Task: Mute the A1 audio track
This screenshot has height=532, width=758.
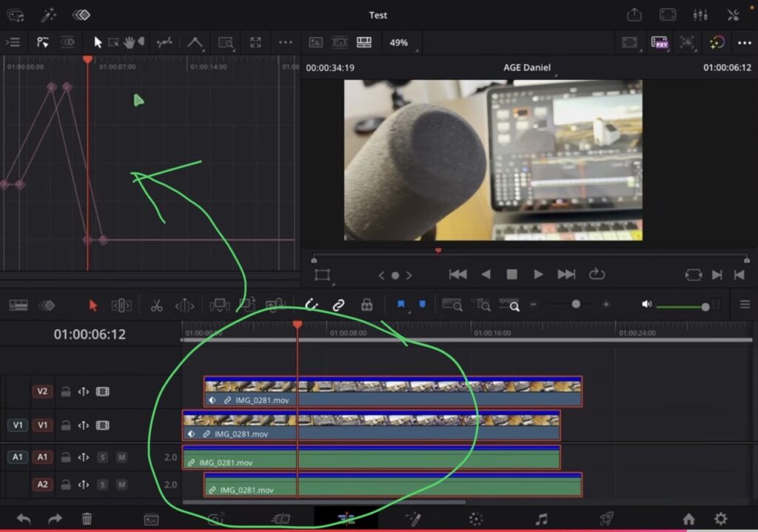Action: tap(121, 457)
